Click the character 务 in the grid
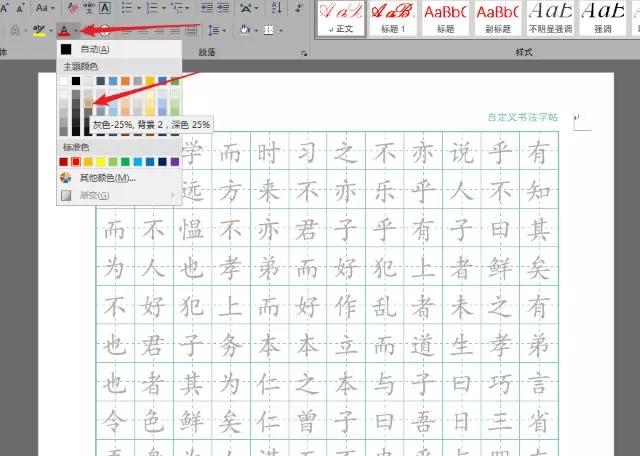The height and width of the screenshot is (456, 640). [230, 345]
